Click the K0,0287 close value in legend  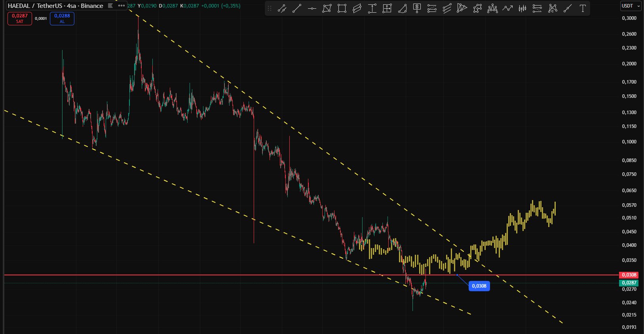[189, 6]
